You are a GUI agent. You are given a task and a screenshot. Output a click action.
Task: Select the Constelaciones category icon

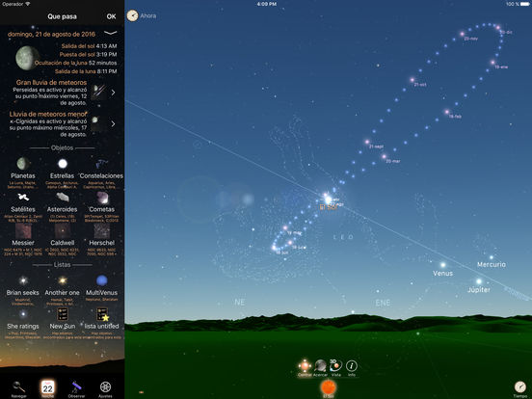101,164
